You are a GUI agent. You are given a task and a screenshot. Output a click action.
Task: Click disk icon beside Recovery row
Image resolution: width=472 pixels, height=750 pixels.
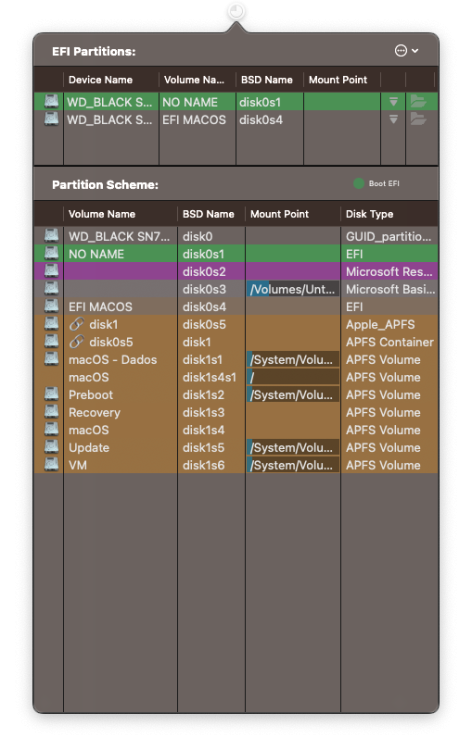[x=51, y=412]
